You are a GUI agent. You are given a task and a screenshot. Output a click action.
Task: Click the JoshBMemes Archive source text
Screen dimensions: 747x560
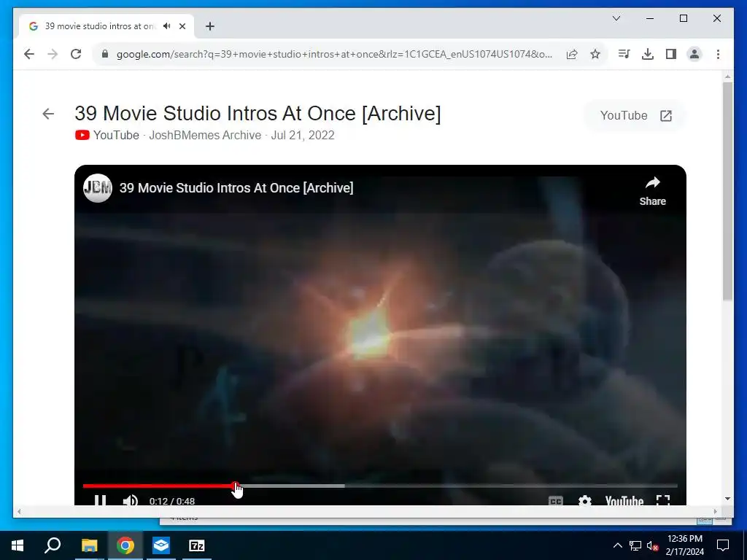205,135
